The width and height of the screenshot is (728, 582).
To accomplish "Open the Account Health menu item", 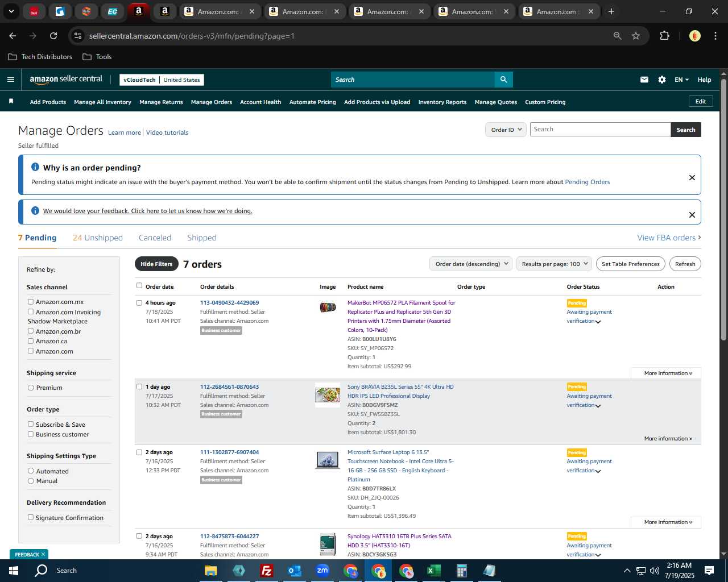I will point(260,102).
